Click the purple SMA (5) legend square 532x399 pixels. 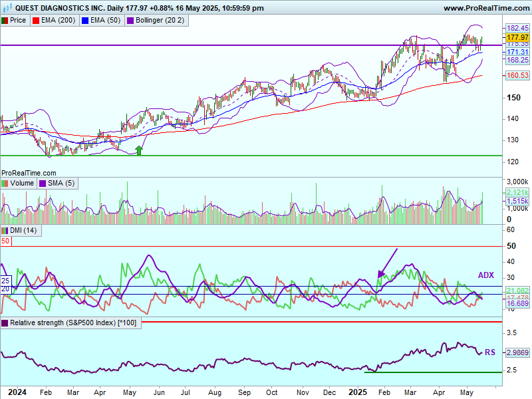[x=43, y=183]
